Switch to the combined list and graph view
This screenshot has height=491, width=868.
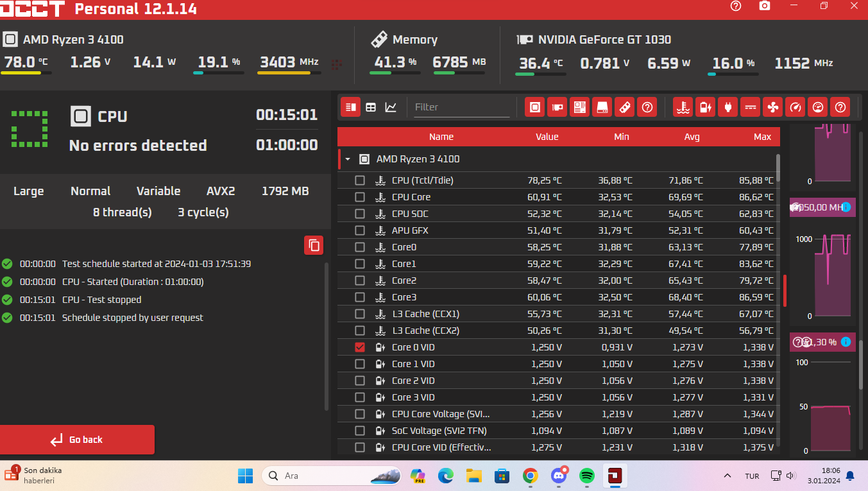[x=350, y=107]
